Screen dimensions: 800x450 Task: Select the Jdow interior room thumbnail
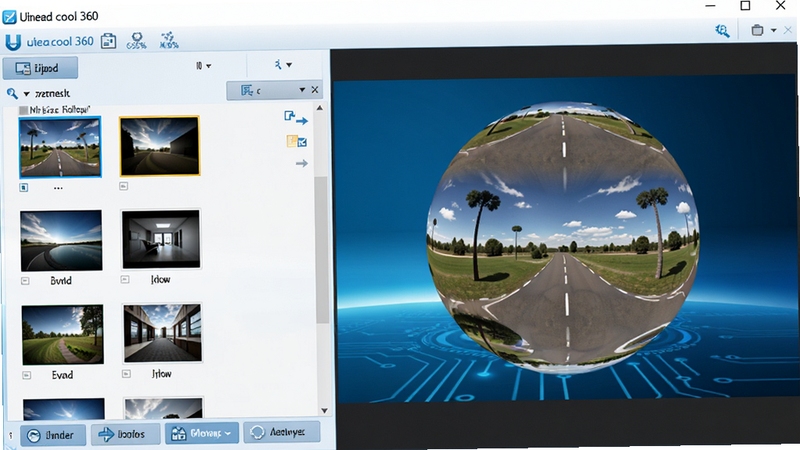point(161,239)
